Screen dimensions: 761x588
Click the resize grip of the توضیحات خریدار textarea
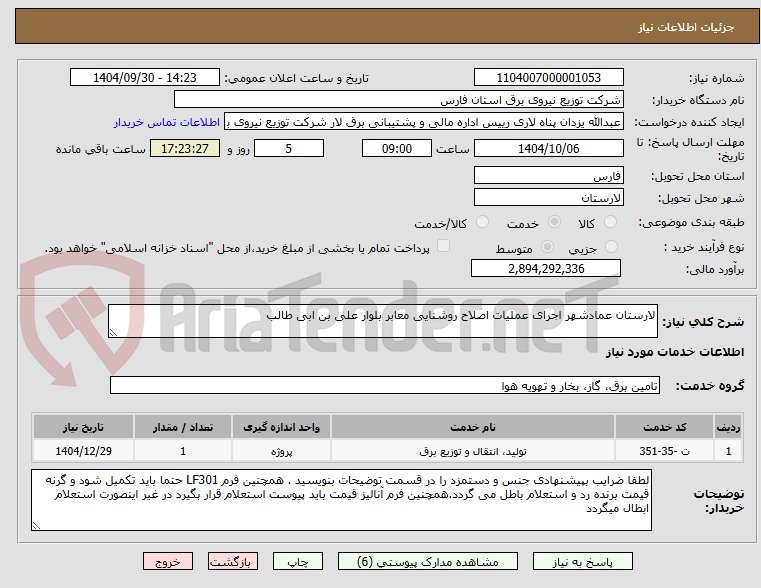click(36, 525)
